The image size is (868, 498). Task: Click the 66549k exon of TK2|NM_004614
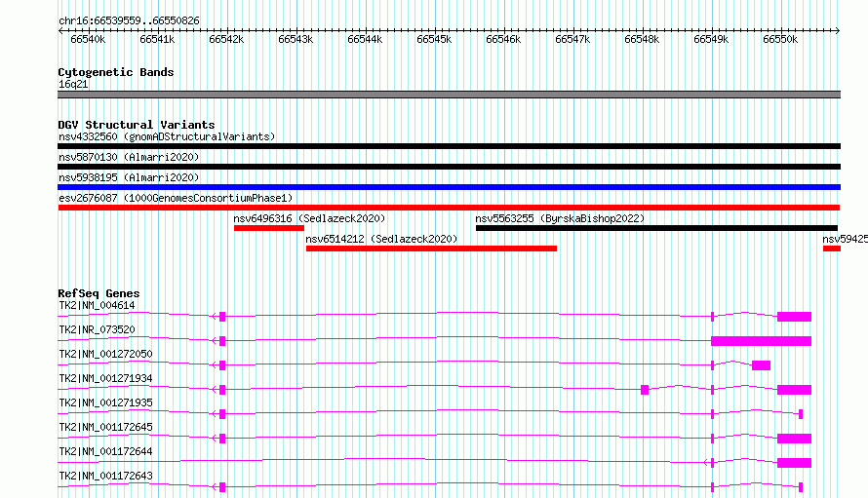click(x=713, y=317)
